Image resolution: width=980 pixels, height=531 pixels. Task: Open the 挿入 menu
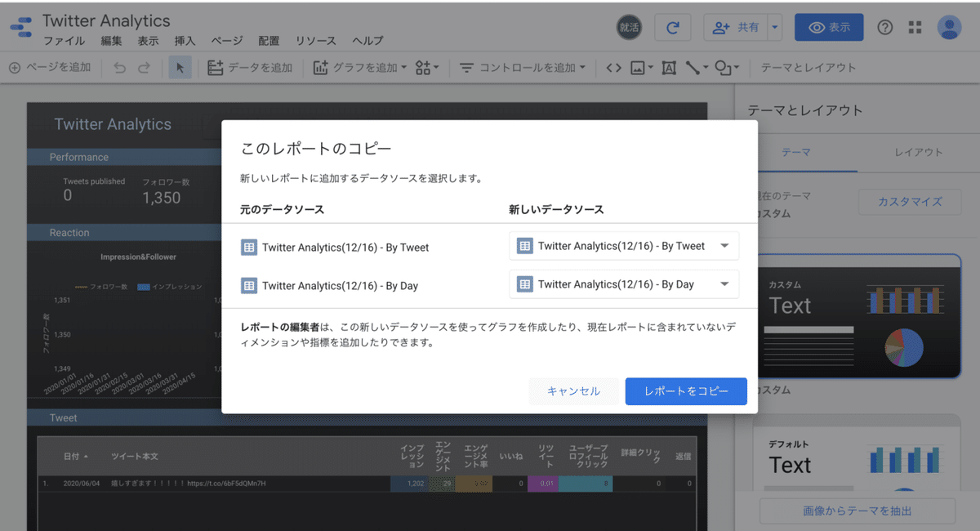[x=185, y=41]
